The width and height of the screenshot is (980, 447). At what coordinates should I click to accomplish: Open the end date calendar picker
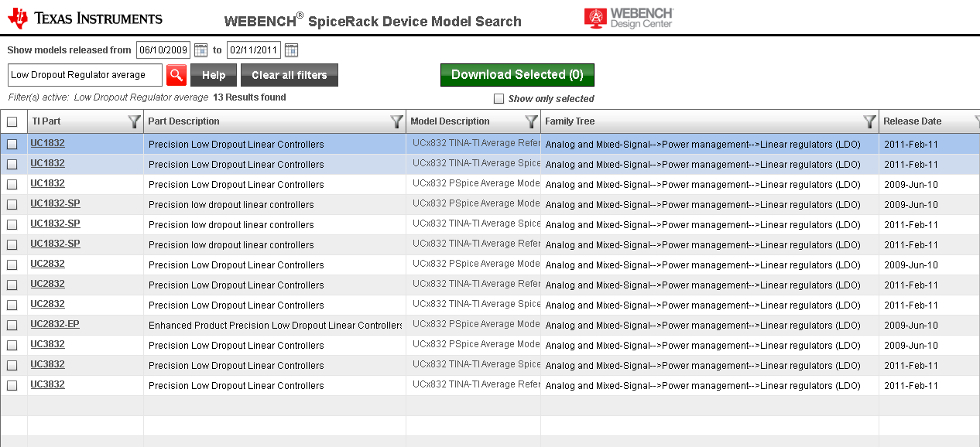pyautogui.click(x=291, y=50)
